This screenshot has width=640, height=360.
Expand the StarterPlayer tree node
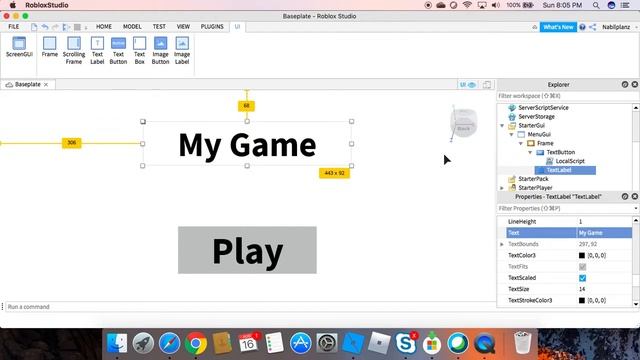coord(502,188)
